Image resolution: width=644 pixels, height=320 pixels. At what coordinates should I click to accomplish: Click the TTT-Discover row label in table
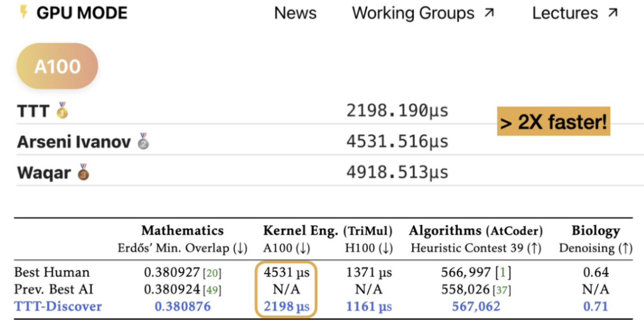(58, 306)
